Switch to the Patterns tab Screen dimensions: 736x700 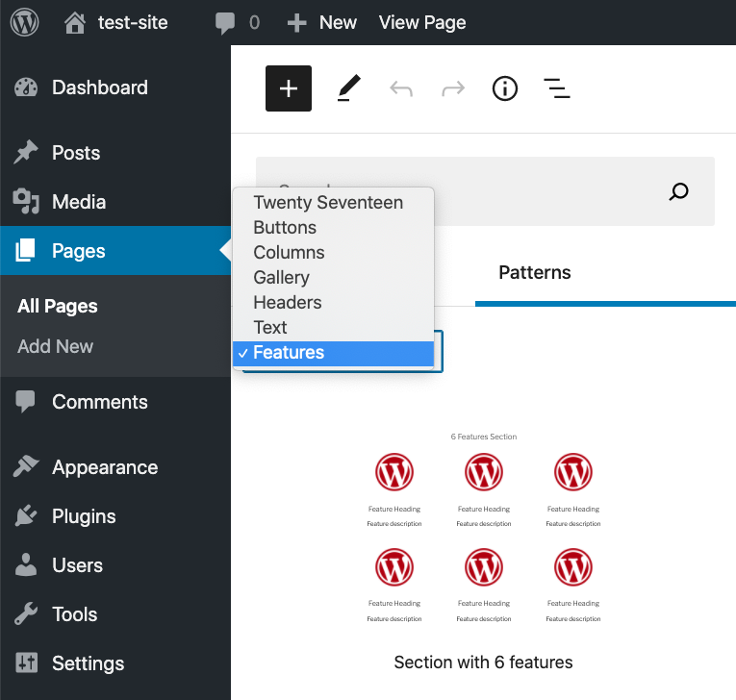tap(534, 273)
